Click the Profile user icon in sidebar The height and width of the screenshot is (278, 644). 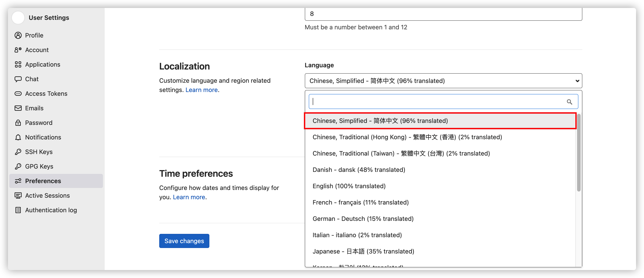(x=18, y=35)
